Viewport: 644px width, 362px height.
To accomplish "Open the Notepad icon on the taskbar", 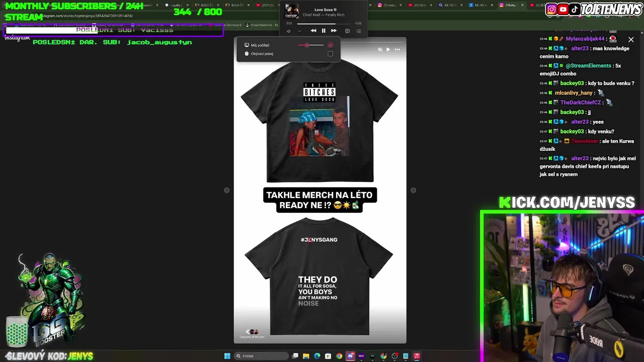I will (x=406, y=356).
